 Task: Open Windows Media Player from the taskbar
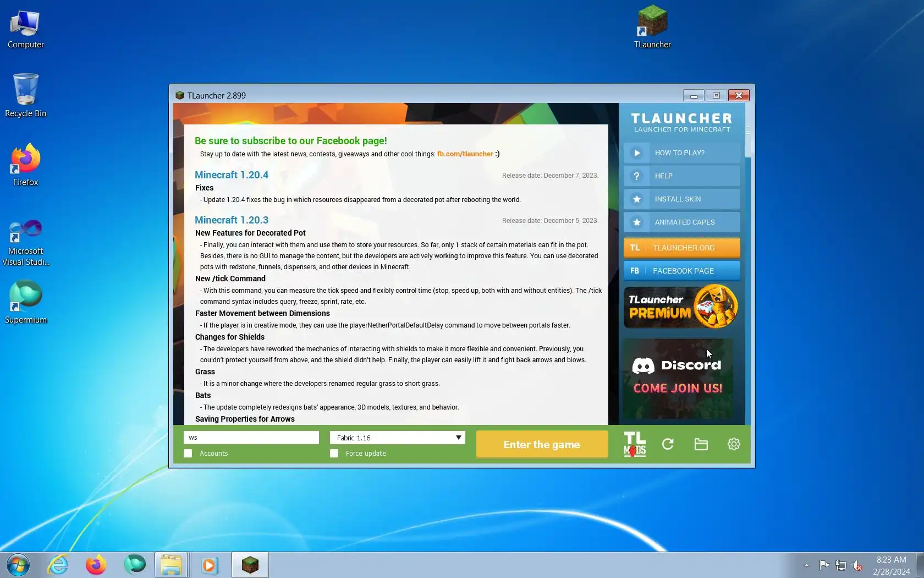pos(209,565)
